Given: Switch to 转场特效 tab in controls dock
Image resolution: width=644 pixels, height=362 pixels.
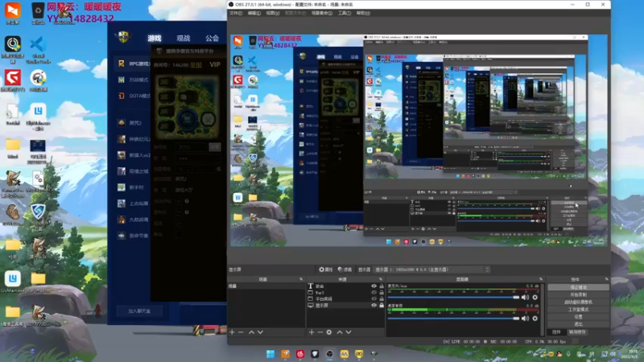Looking at the screenshot, I should tap(577, 331).
